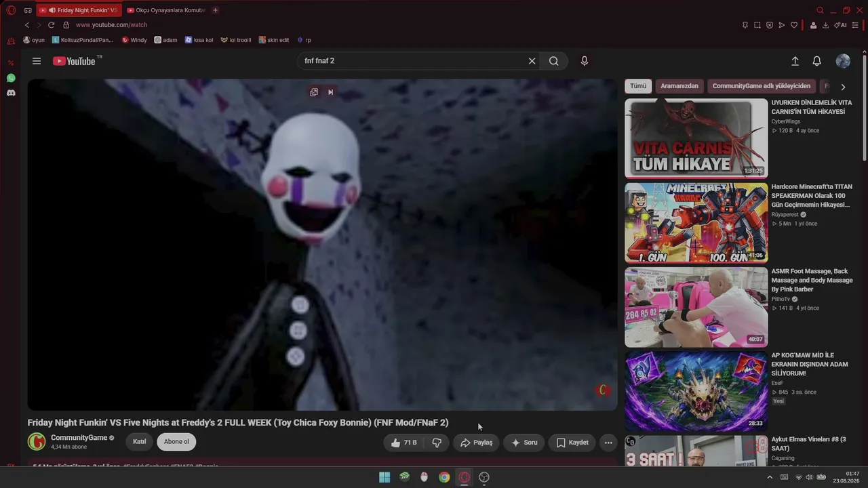
Task: Go to the YouTube home logo
Action: click(x=74, y=61)
